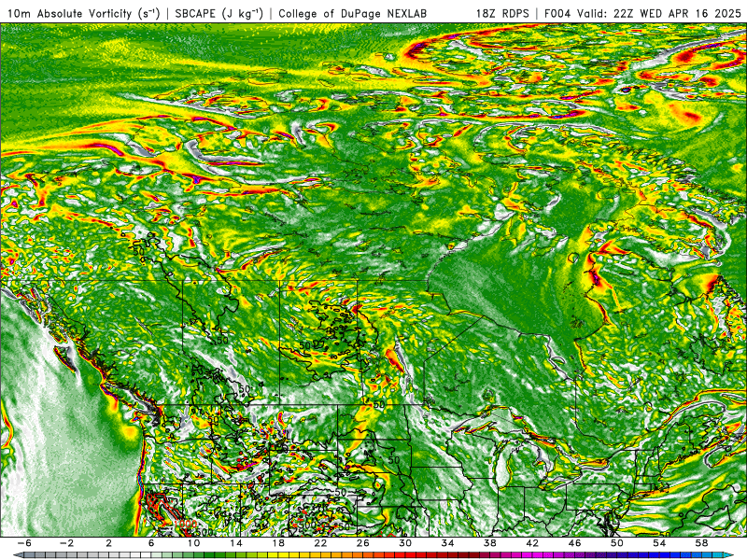Click the 'SBCAPE (J kg⁻¹)' header label
The image size is (747, 560).
coord(218,13)
